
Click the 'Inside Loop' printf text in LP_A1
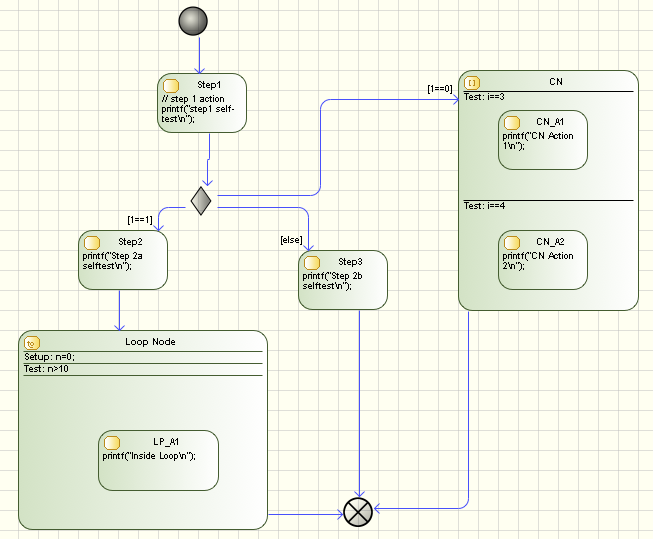click(148, 456)
